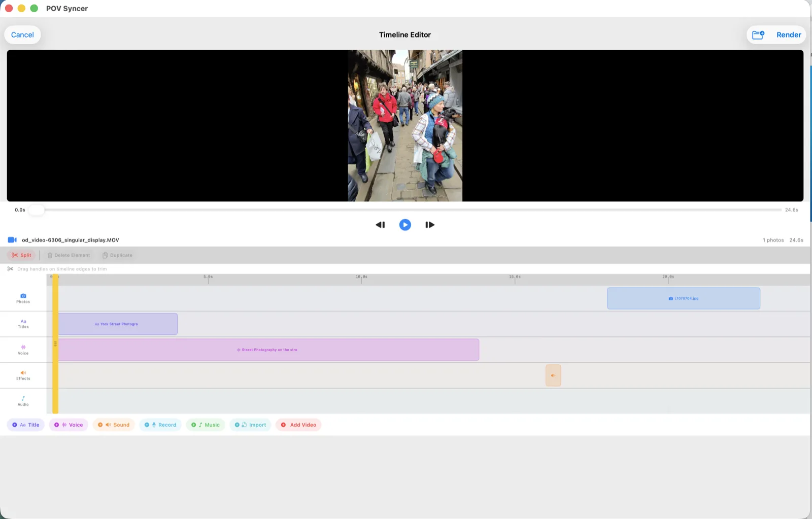The image size is (812, 519).
Task: Add a Music track
Action: 206,425
